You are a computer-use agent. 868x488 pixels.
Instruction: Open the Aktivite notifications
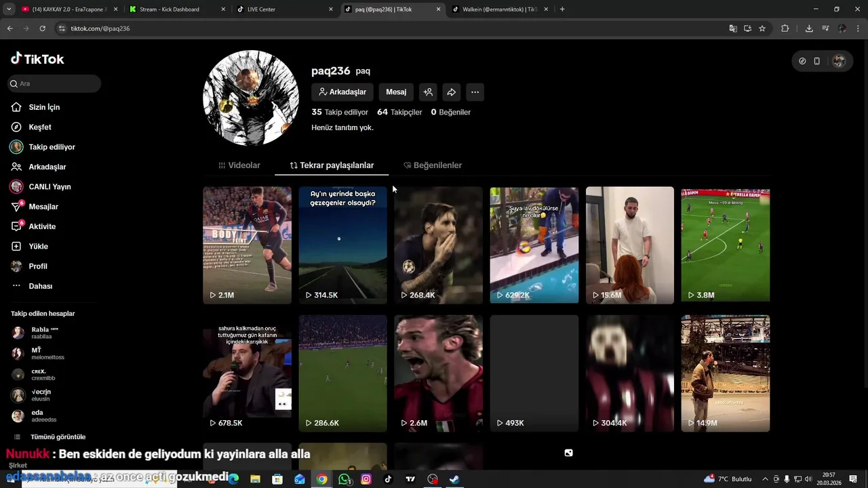(42, 226)
